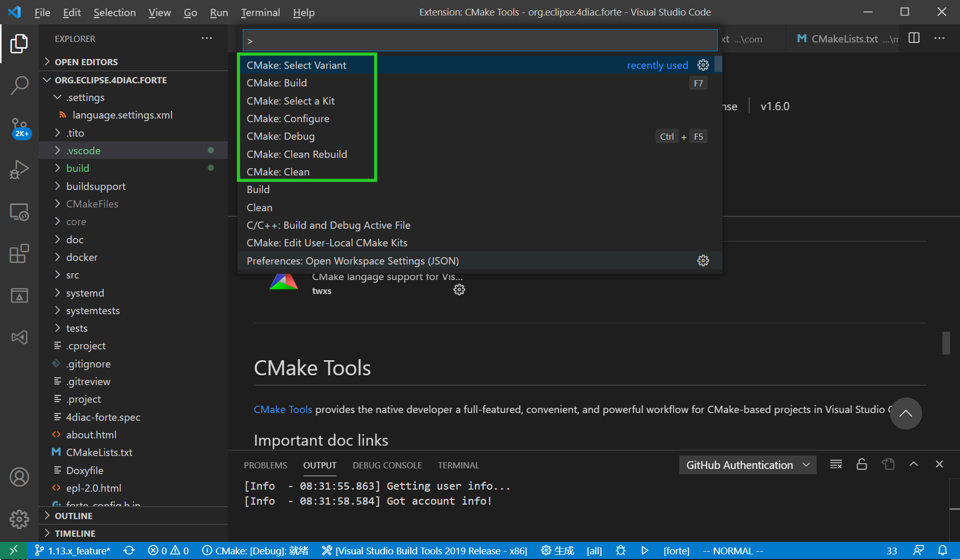Image resolution: width=960 pixels, height=560 pixels.
Task: Open the CMake Tools extension manage gear
Action: 459,289
